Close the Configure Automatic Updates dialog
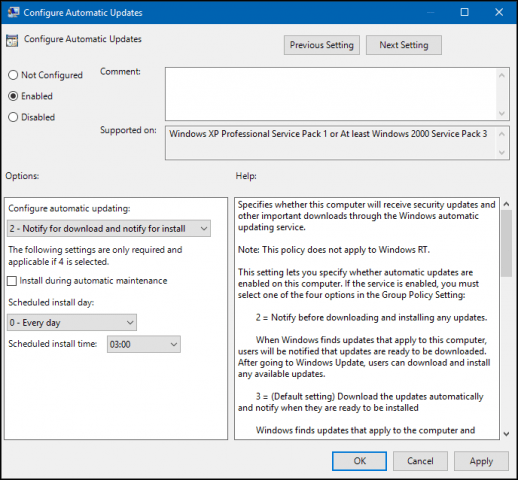 (x=499, y=12)
